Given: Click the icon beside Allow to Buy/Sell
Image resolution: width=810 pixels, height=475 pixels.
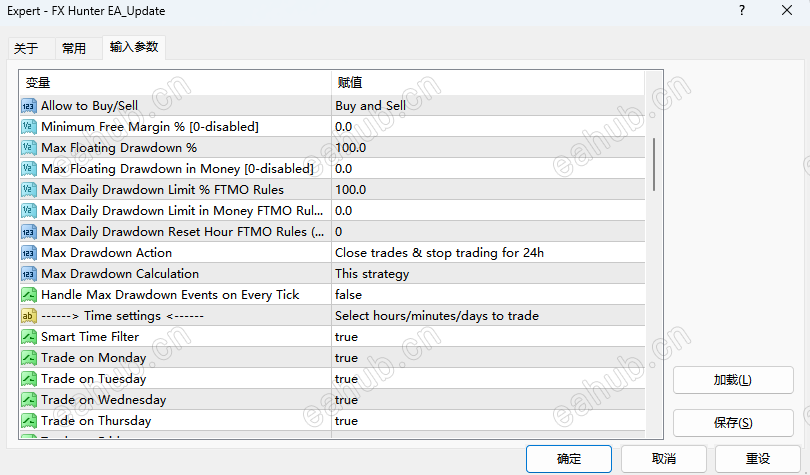Looking at the screenshot, I should [x=28, y=106].
